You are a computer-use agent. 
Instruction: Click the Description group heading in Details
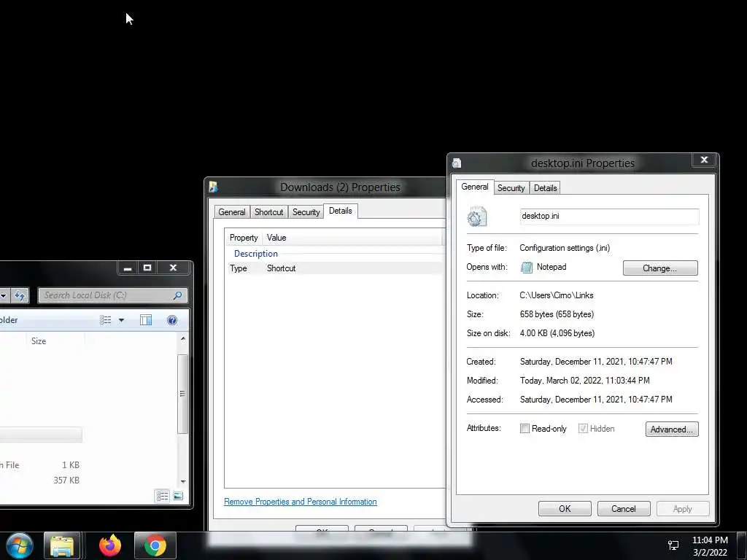(256, 254)
